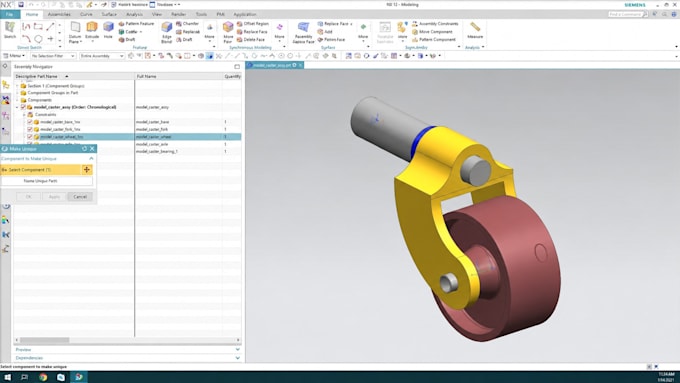
Task: Open the File menu
Action: (x=10, y=14)
